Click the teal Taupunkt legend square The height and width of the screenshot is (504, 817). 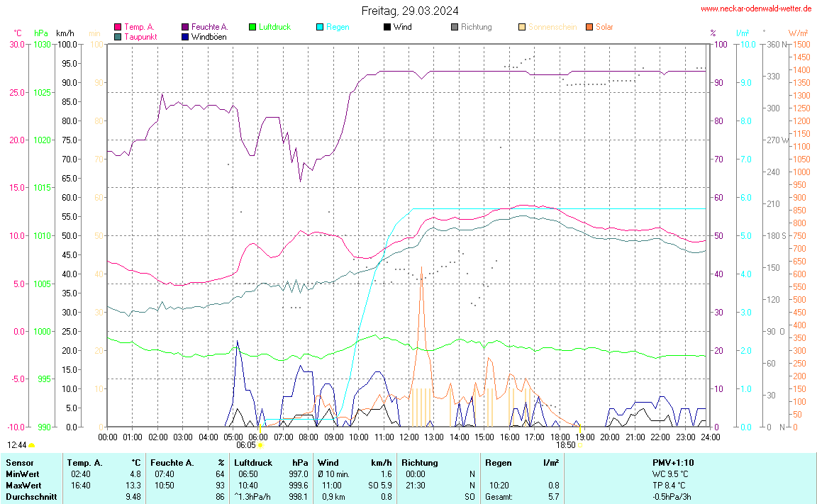(118, 36)
